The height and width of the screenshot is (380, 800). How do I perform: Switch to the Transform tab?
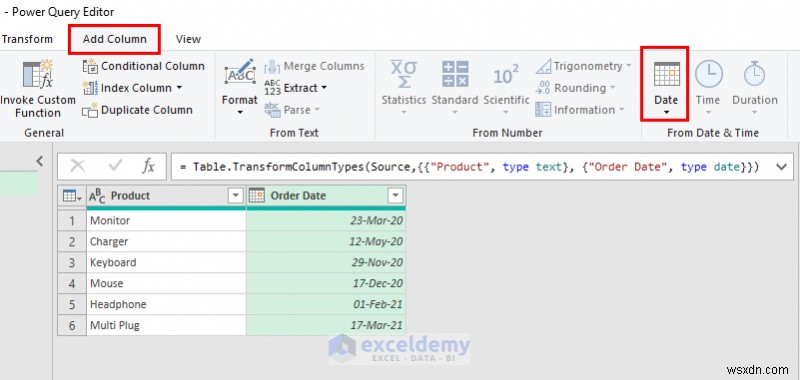pos(27,39)
